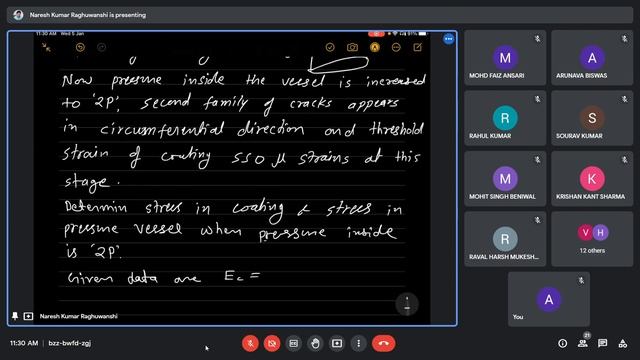Click muted mic icon on KRISHAN KANT SHARMA

[624, 160]
